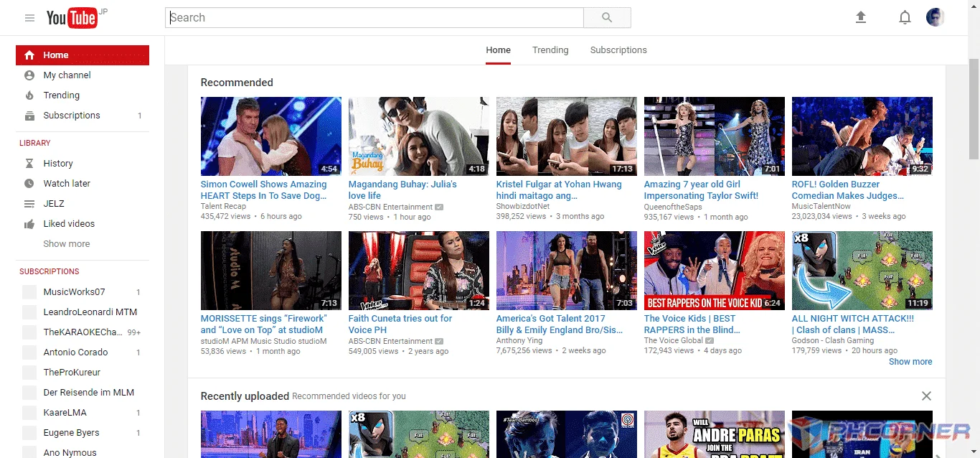Open Godson - Clash Gaming channel link
980x458 pixels.
click(x=833, y=341)
